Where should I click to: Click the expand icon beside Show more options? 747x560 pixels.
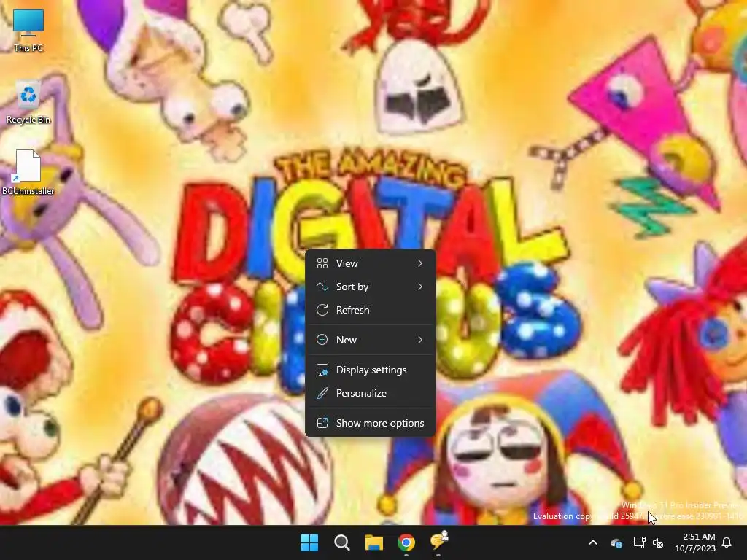[x=322, y=424]
